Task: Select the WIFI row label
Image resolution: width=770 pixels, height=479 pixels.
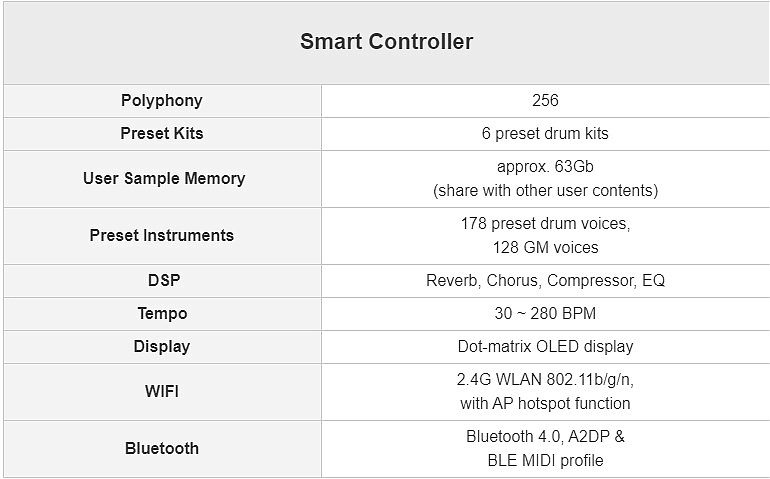Action: [x=161, y=391]
